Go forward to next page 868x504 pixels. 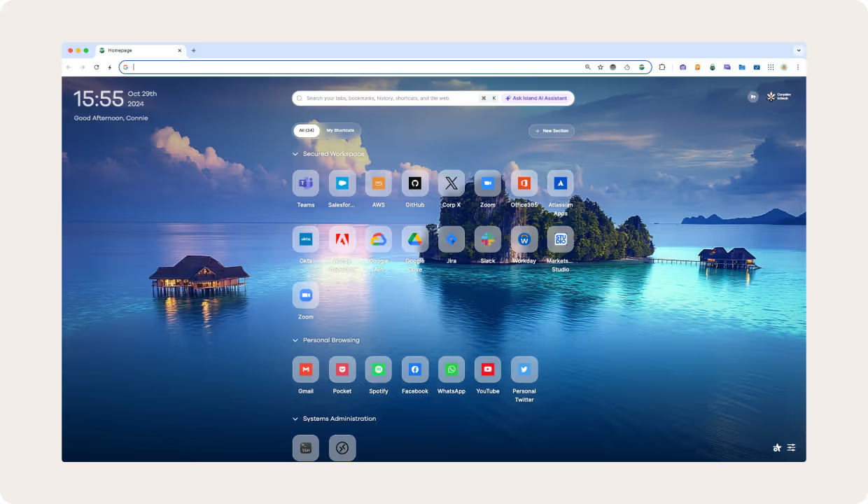point(82,67)
